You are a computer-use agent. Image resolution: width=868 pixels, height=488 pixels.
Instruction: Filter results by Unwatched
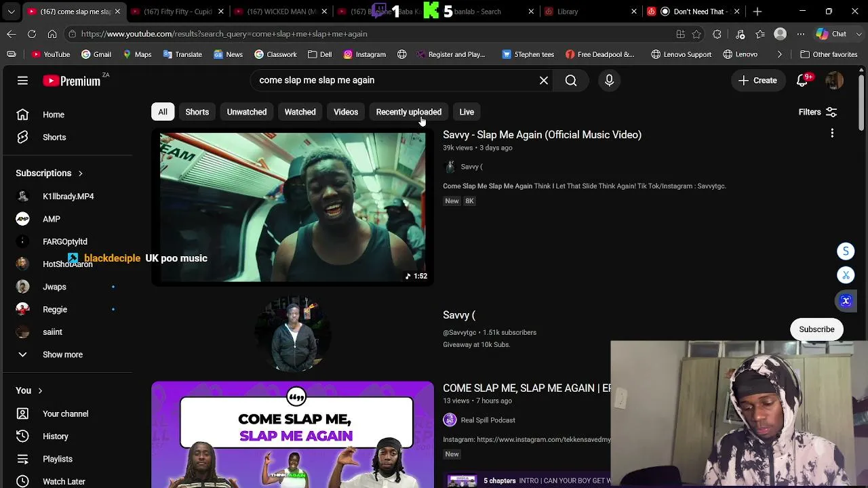pyautogui.click(x=247, y=112)
